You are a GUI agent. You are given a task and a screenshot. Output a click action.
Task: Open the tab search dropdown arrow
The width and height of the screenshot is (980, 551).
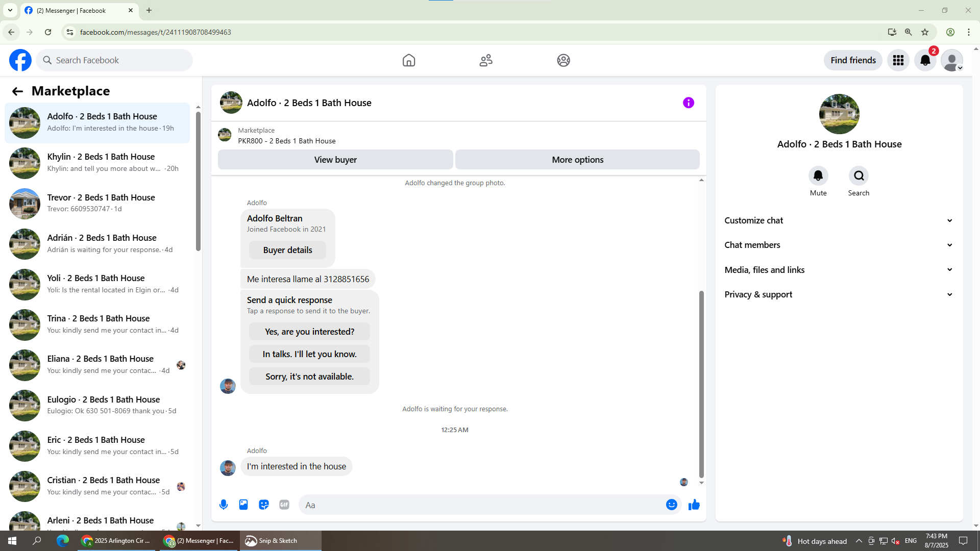(x=10, y=10)
